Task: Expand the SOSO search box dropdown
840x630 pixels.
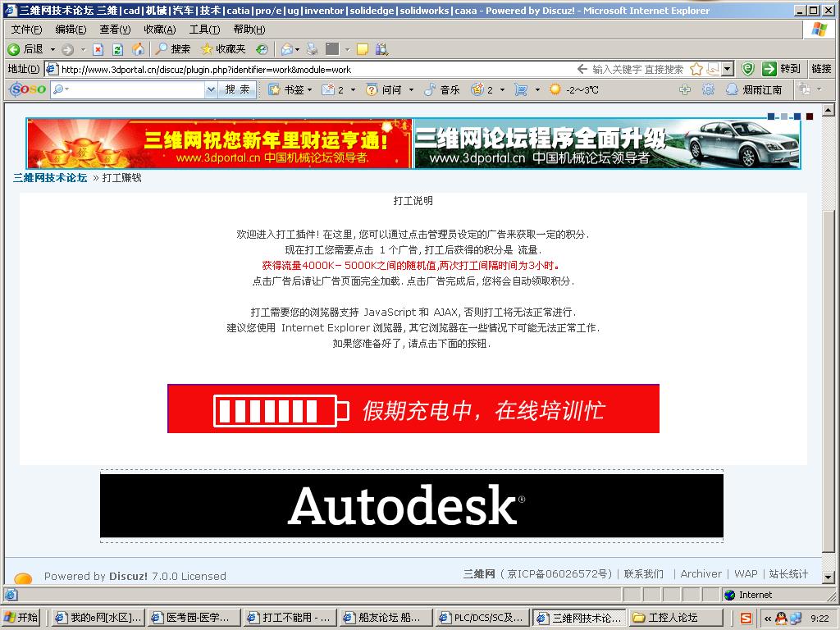Action: click(211, 89)
